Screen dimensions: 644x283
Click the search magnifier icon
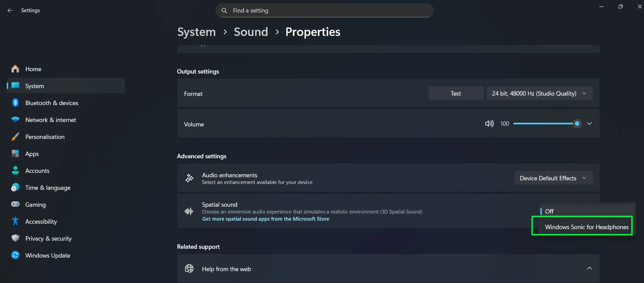coord(224,11)
